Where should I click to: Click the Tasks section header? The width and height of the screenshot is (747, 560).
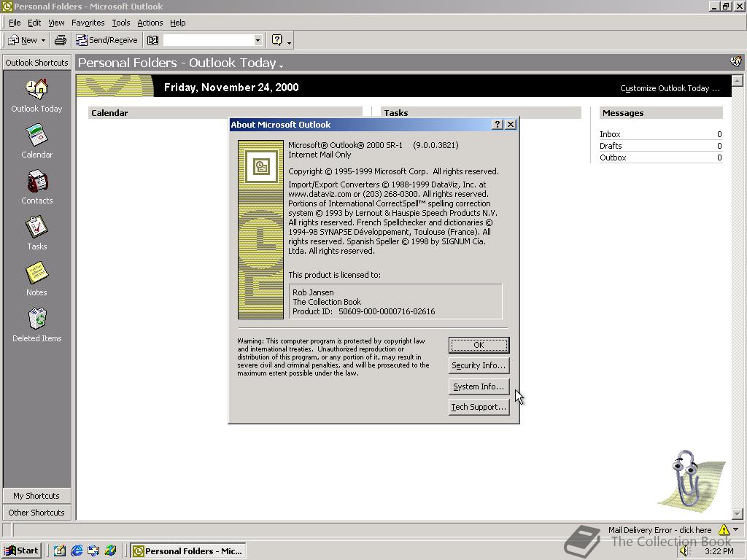[x=481, y=113]
